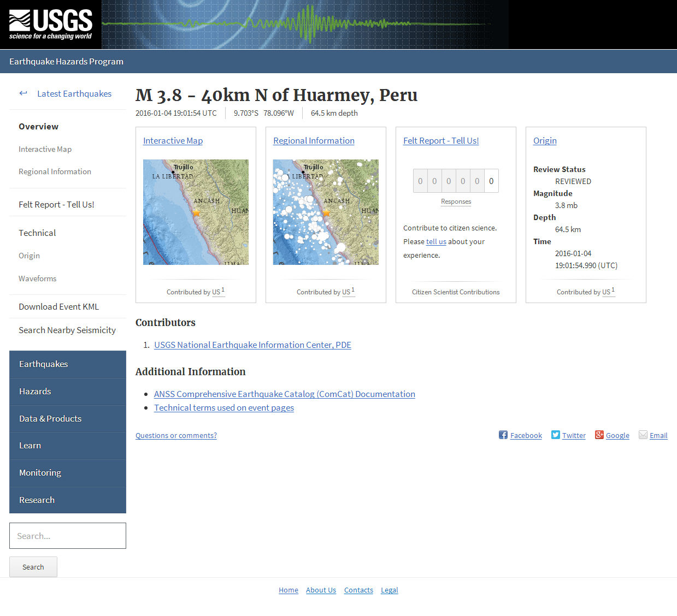
Task: Open the Interactive Map card heading link
Action: pyautogui.click(x=173, y=140)
